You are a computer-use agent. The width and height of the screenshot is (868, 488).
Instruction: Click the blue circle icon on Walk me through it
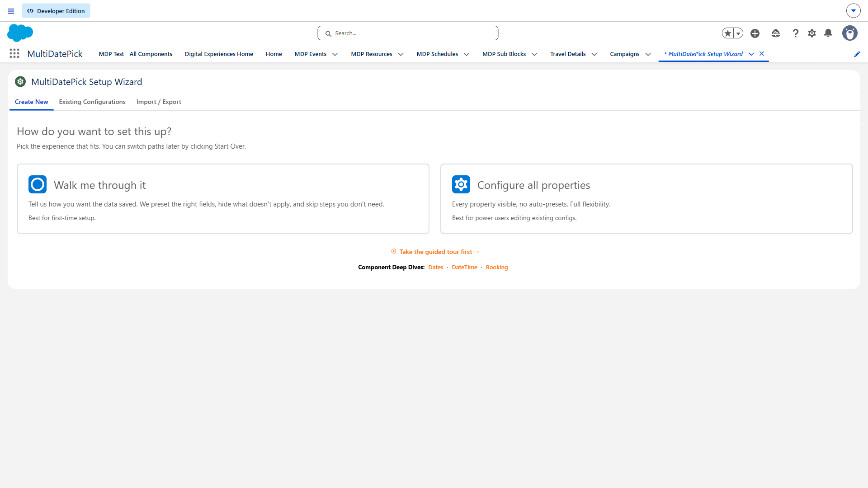[x=38, y=184]
